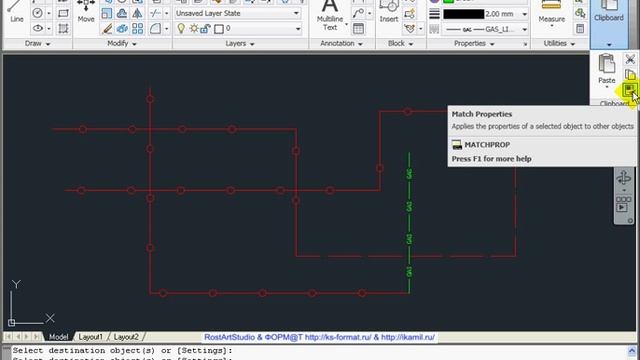Click last layout tab navigation arrow
This screenshot has height=360, width=640.
pos(37,337)
